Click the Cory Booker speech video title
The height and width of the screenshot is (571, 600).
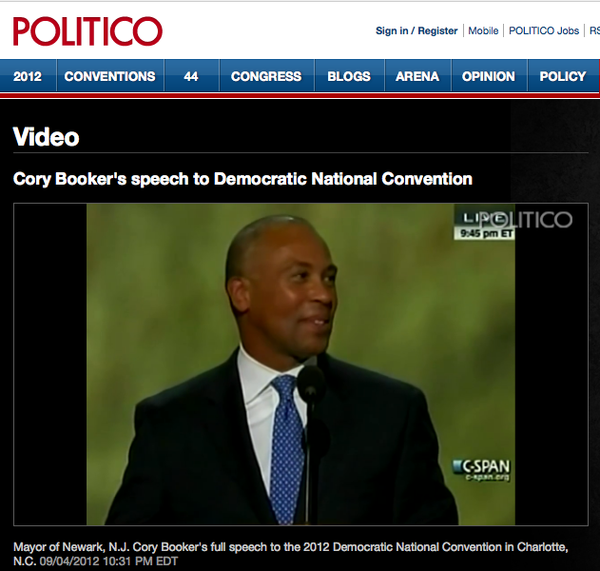point(243,179)
